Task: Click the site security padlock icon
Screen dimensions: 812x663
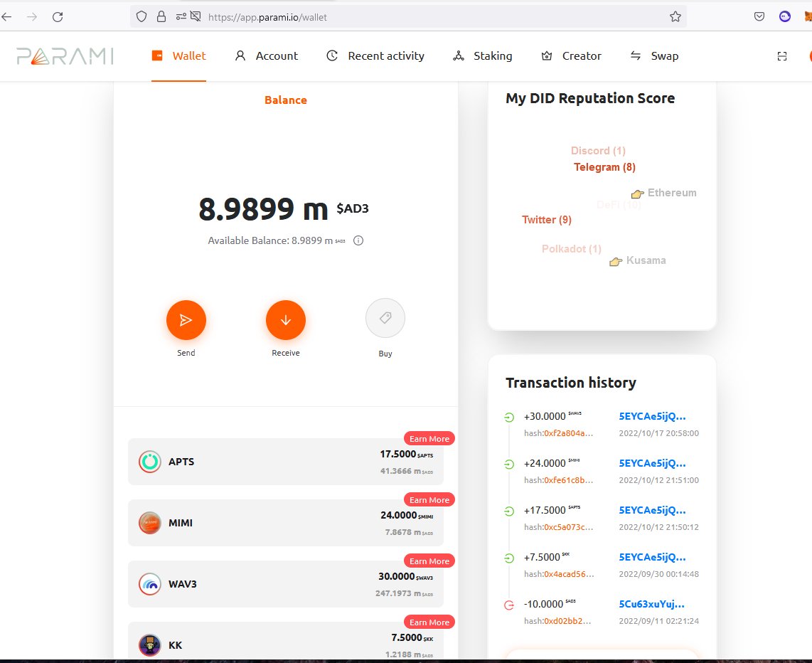Action: (x=161, y=16)
